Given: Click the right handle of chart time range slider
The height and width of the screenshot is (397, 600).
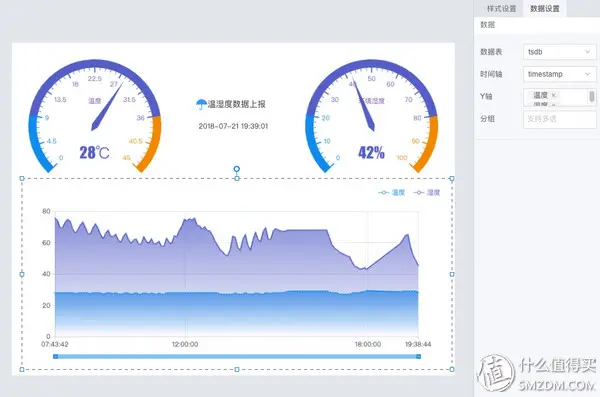Looking at the screenshot, I should (419, 356).
